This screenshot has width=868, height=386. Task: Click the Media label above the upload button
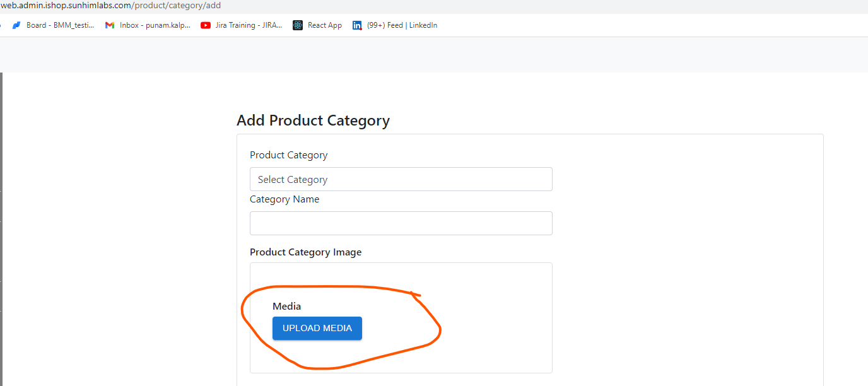(x=286, y=307)
